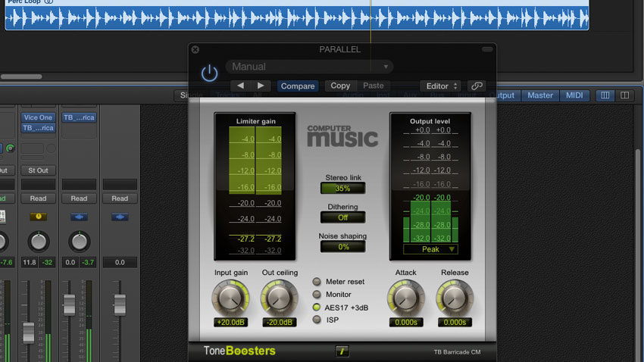Click the Output level meter display

click(x=430, y=186)
